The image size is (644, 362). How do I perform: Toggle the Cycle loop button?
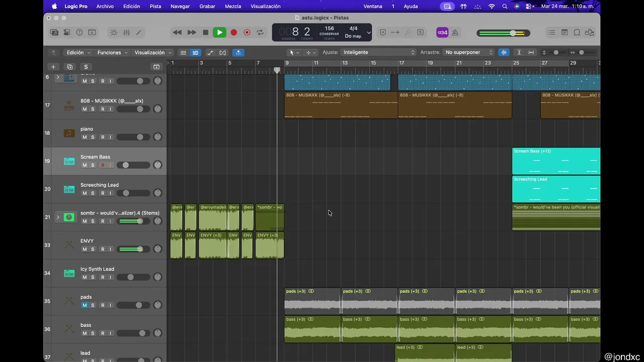(x=260, y=32)
